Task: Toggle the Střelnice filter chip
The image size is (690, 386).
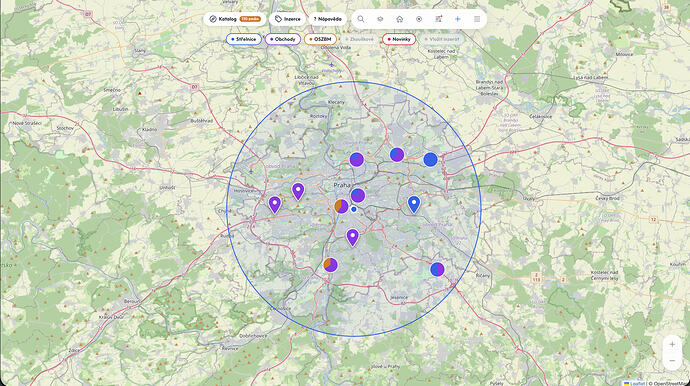Action: click(244, 39)
